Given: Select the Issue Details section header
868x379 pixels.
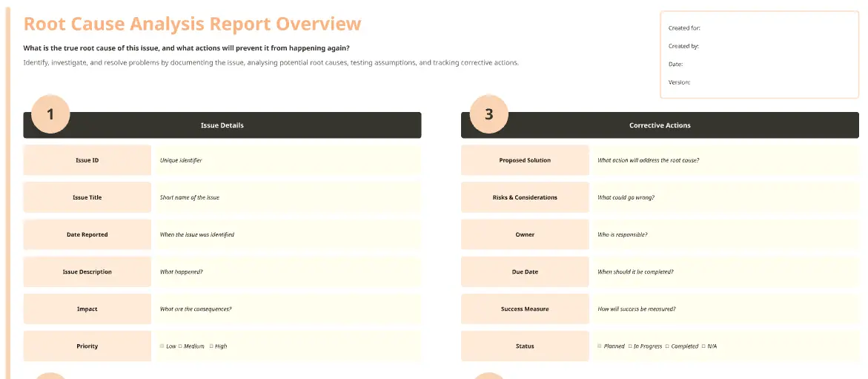Looking at the screenshot, I should click(222, 125).
